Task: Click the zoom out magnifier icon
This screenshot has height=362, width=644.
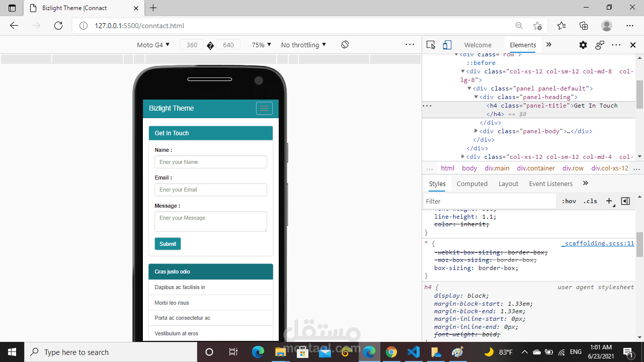Action: (x=519, y=26)
